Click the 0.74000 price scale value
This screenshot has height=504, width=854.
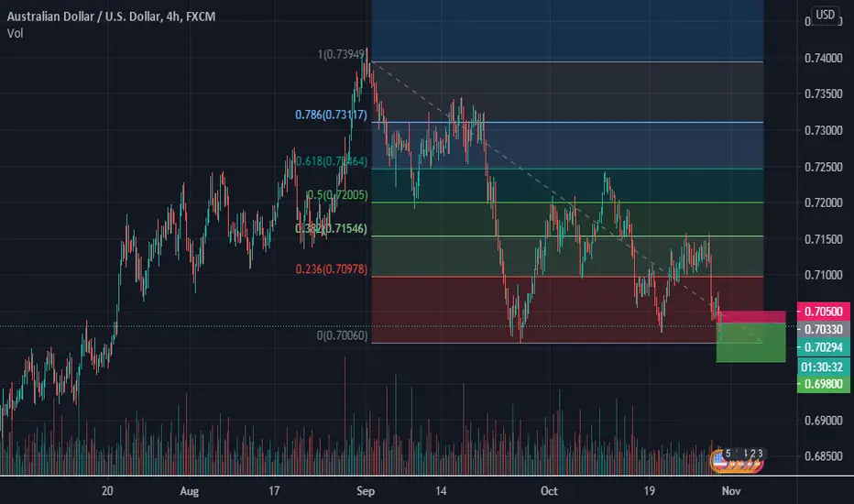pyautogui.click(x=824, y=58)
